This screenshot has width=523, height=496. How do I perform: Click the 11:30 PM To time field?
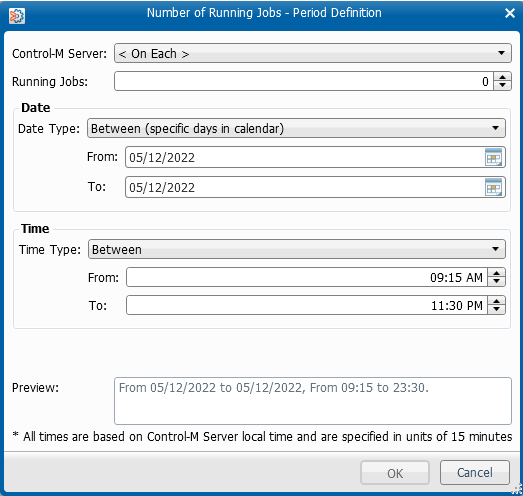click(x=307, y=305)
